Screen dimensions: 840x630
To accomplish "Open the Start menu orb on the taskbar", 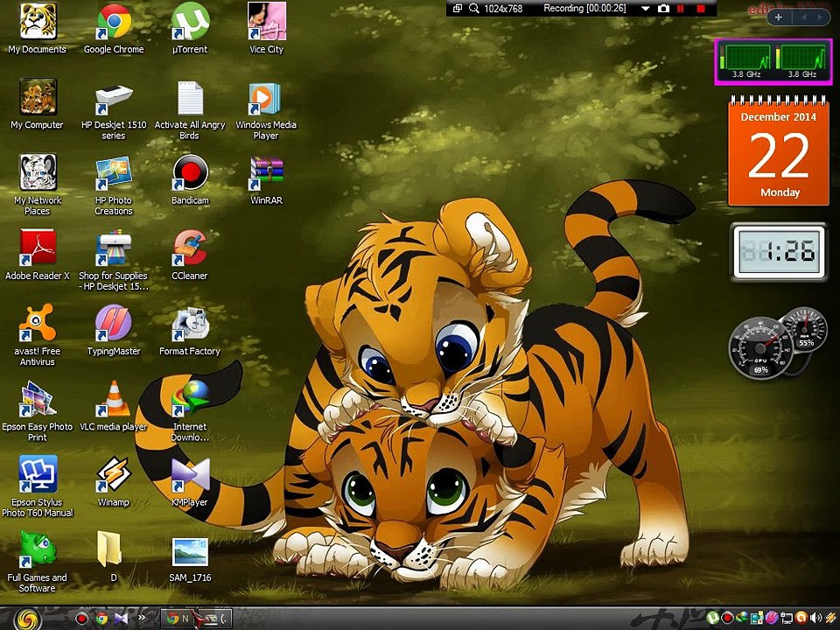I will click(x=28, y=619).
